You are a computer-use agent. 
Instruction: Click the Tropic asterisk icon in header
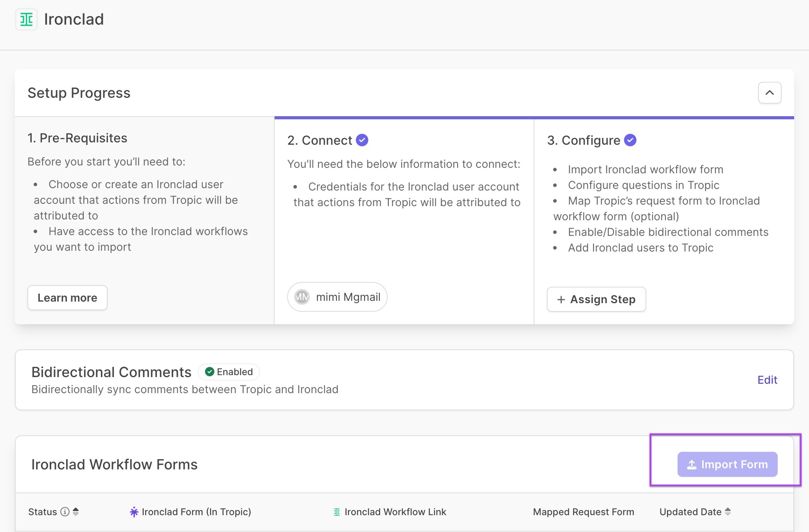click(x=134, y=512)
